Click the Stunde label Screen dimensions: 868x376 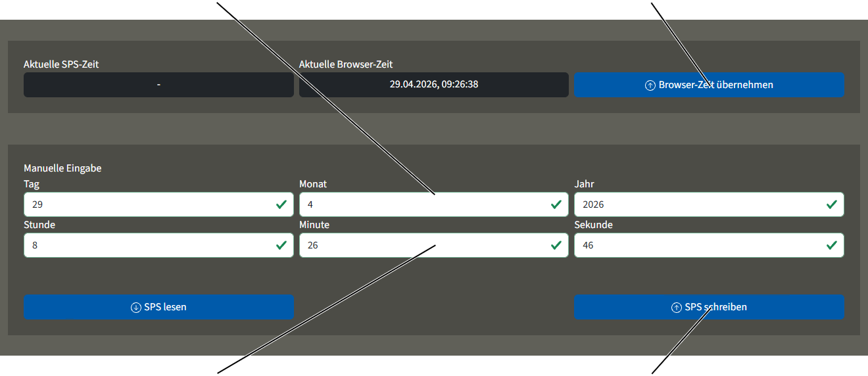coord(39,225)
